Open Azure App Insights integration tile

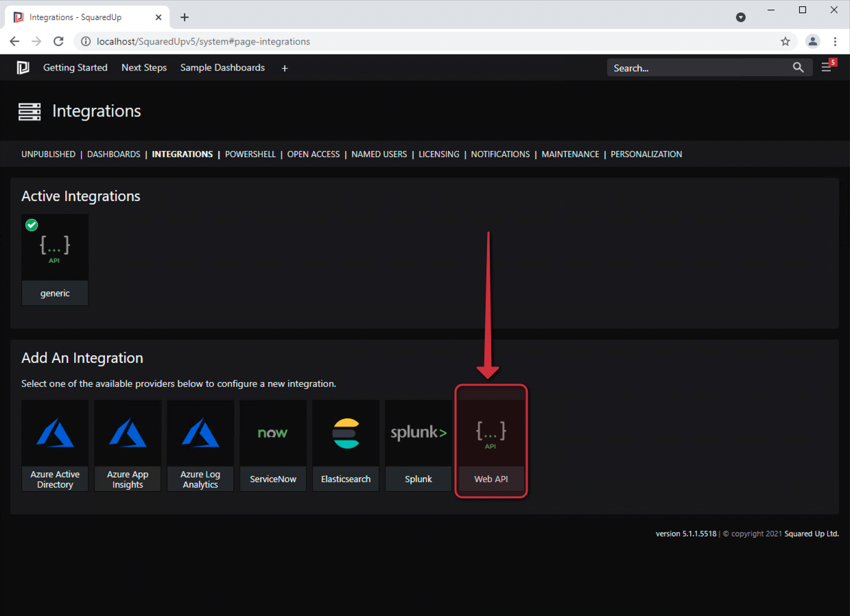128,446
